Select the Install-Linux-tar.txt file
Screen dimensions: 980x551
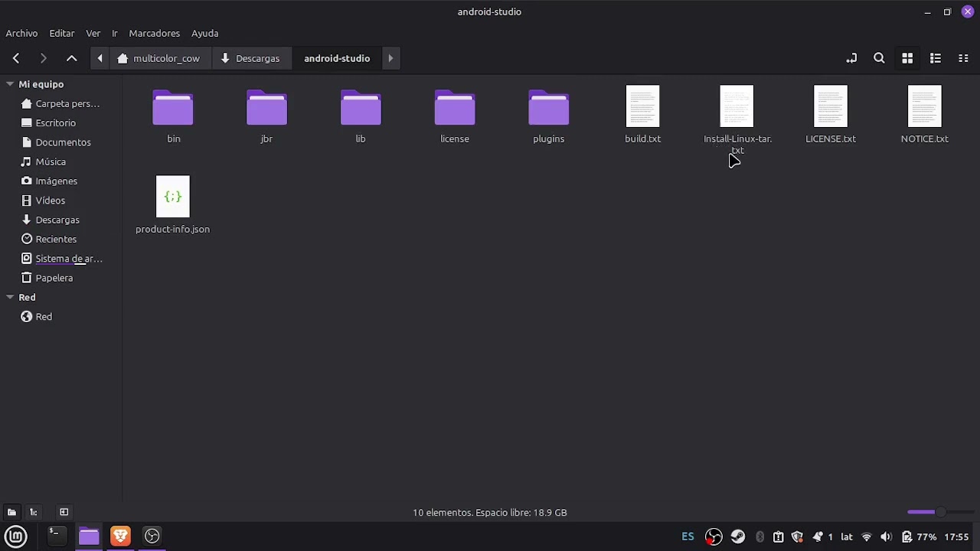737,119
